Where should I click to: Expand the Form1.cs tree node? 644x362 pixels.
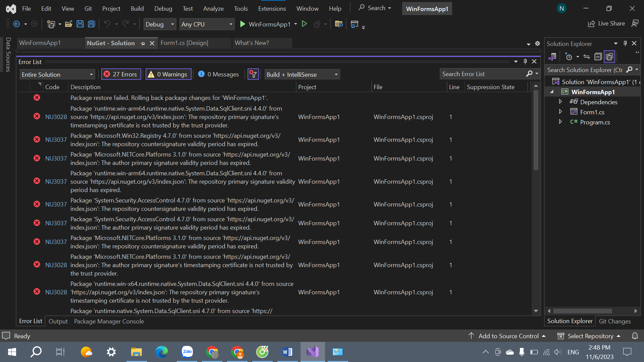point(560,112)
